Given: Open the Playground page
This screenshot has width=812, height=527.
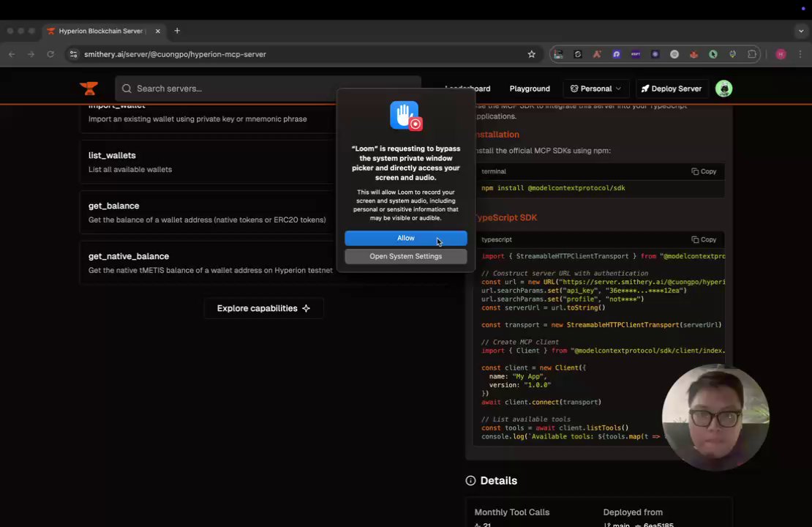Looking at the screenshot, I should coord(529,89).
